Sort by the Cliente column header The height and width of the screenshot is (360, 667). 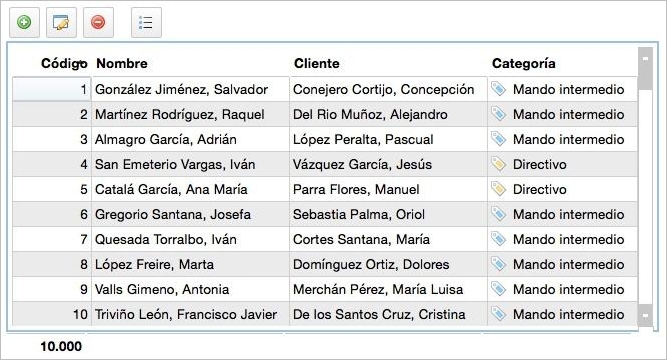pos(317,63)
